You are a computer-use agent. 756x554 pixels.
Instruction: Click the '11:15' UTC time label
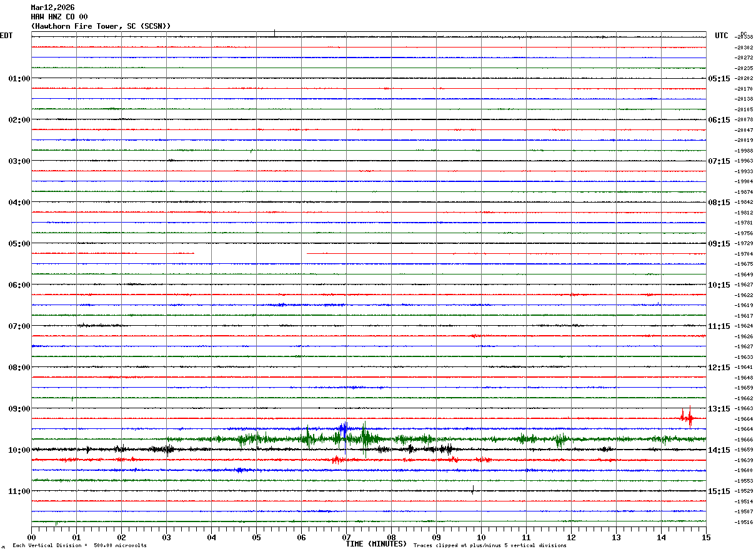point(719,326)
